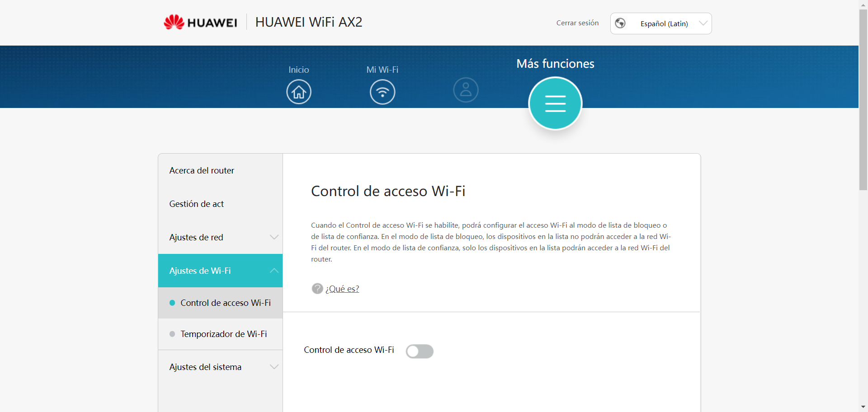The image size is (868, 412).
Task: Click the Huawei logo
Action: tap(200, 22)
